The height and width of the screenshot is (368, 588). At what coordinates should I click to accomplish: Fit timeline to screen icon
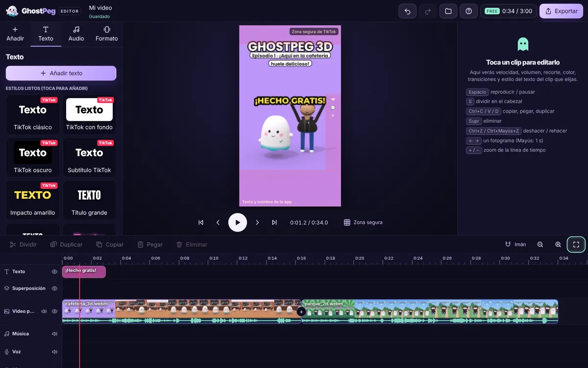(x=576, y=244)
